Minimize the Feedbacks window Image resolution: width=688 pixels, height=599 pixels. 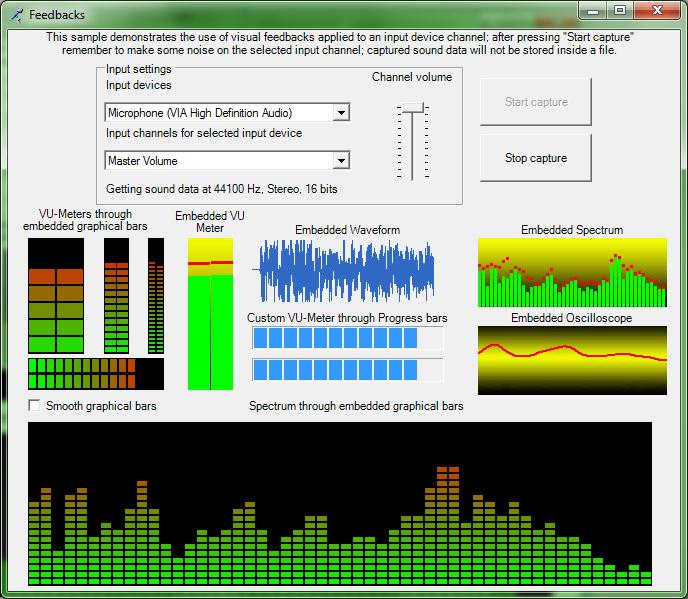click(x=595, y=11)
